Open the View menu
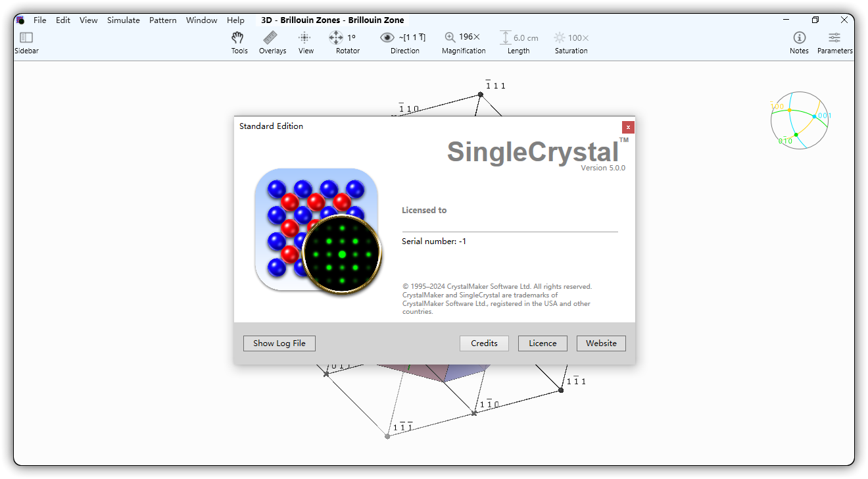The width and height of the screenshot is (868, 479). point(89,20)
